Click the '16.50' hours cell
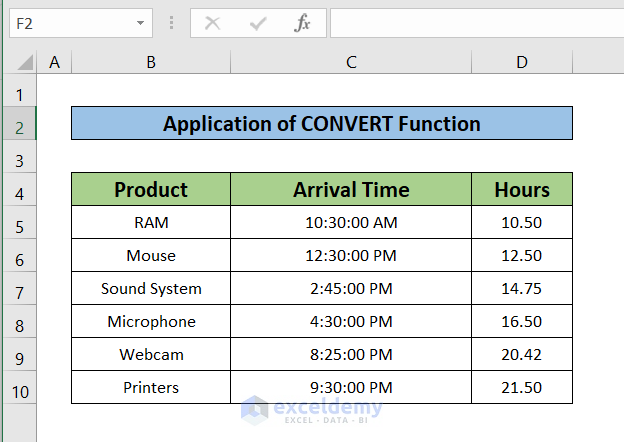 click(x=522, y=321)
